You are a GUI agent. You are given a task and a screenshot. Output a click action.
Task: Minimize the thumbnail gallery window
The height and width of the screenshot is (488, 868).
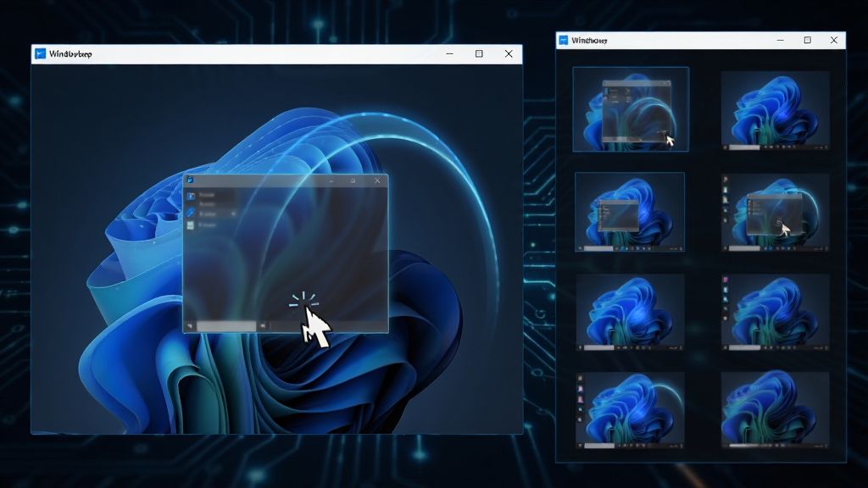(x=781, y=41)
